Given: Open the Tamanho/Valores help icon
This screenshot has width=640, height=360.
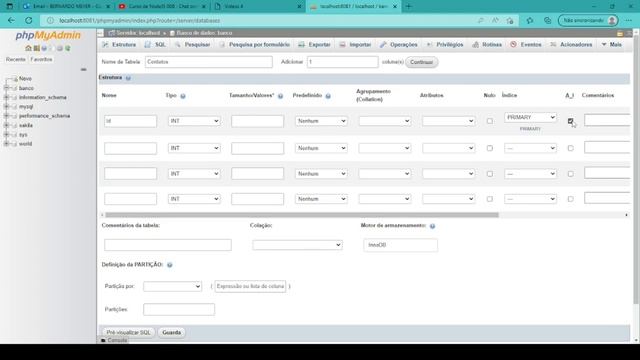Looking at the screenshot, I should coord(280,96).
